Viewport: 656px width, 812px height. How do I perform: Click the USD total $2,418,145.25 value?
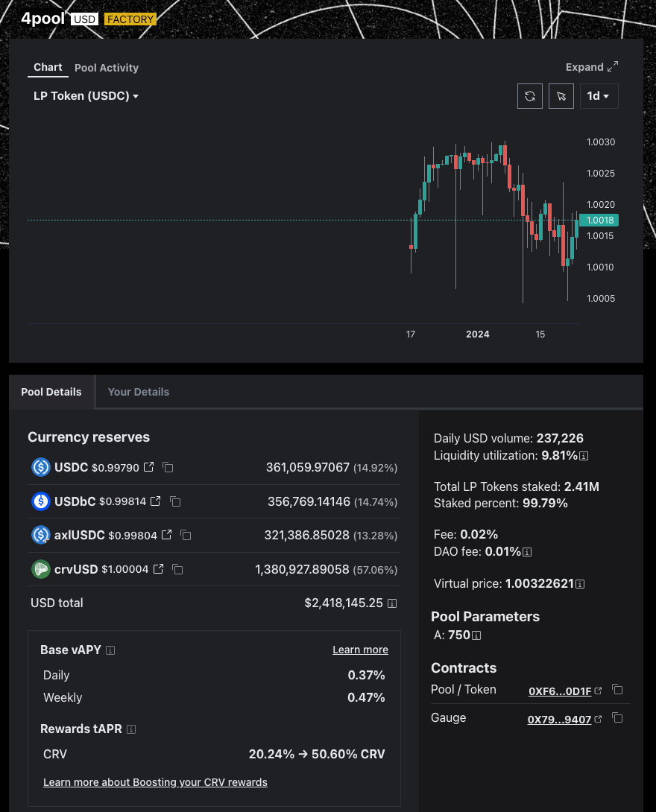(344, 603)
